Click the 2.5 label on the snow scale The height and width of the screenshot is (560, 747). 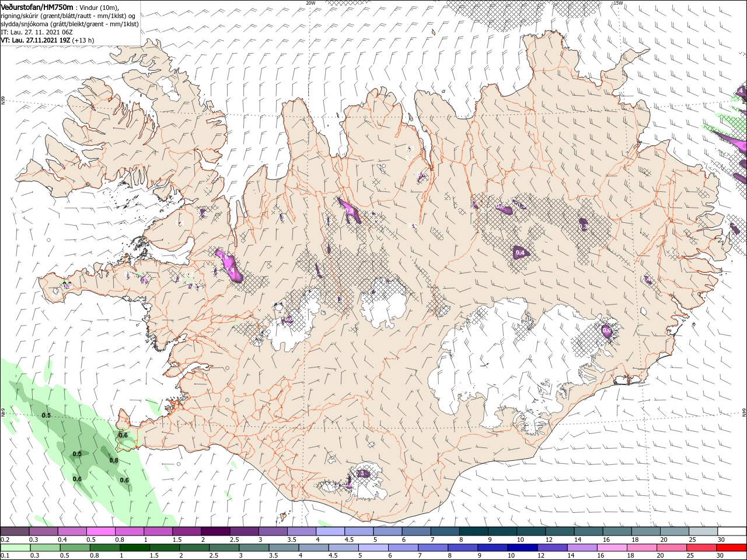tap(234, 540)
